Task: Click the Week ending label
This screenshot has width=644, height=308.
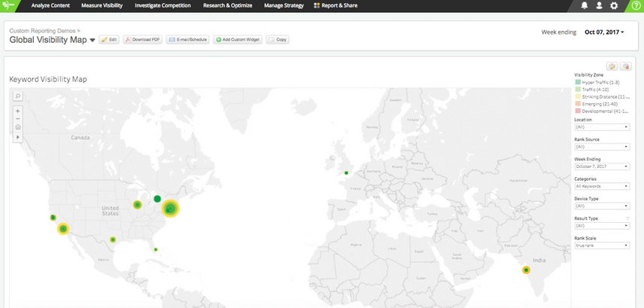Action: (558, 32)
